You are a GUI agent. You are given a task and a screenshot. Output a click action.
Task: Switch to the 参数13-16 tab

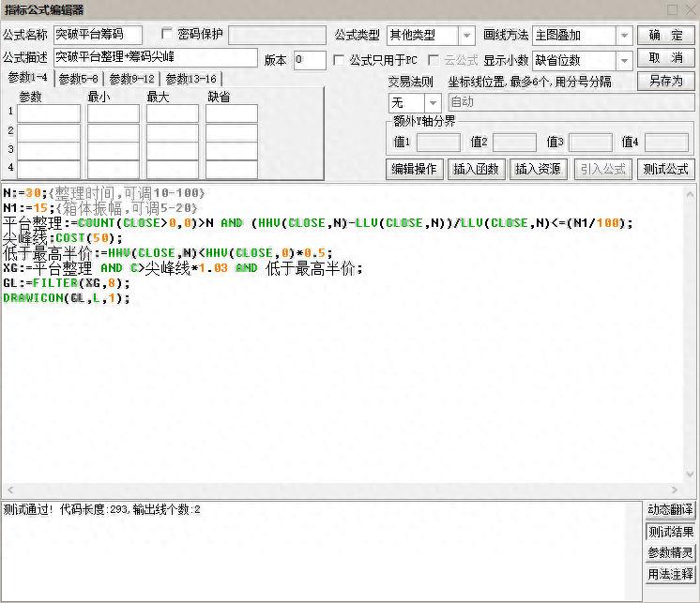pos(191,79)
